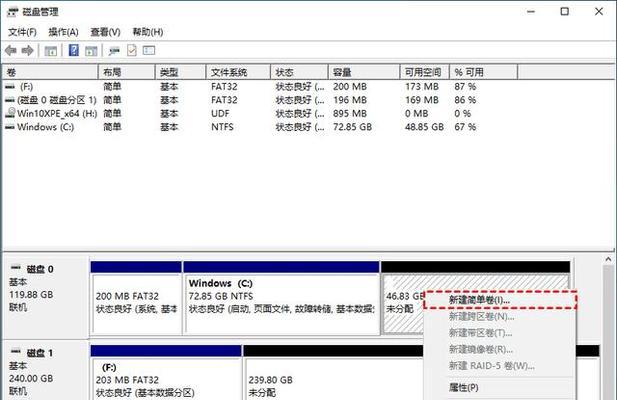Image resolution: width=617 pixels, height=400 pixels.
Task: Sort by the % 可用 column header
Action: pyautogui.click(x=483, y=72)
